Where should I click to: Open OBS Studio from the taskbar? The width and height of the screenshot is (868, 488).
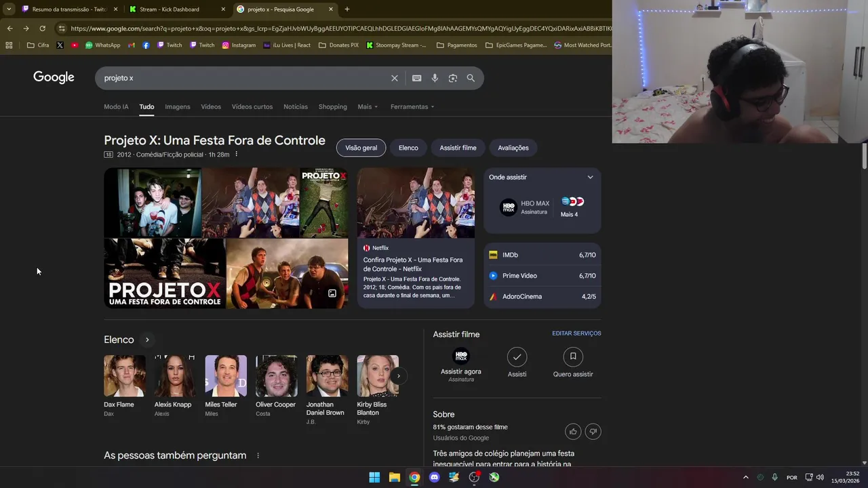pos(474,477)
